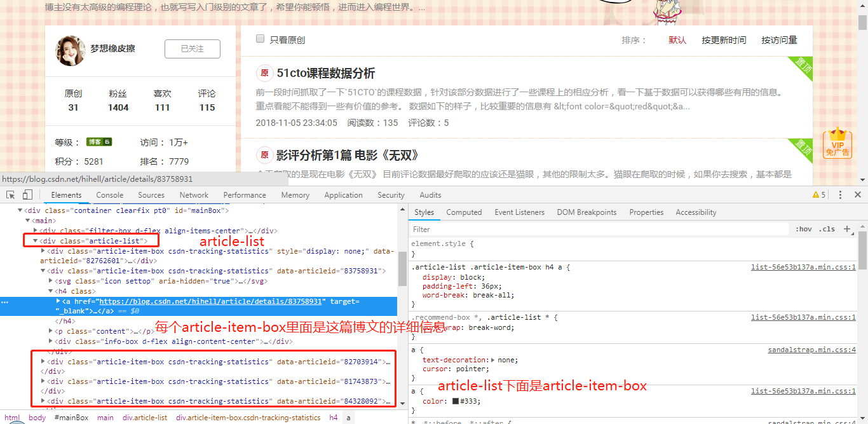
Task: Click the href link in selected anchor node
Action: [210, 301]
